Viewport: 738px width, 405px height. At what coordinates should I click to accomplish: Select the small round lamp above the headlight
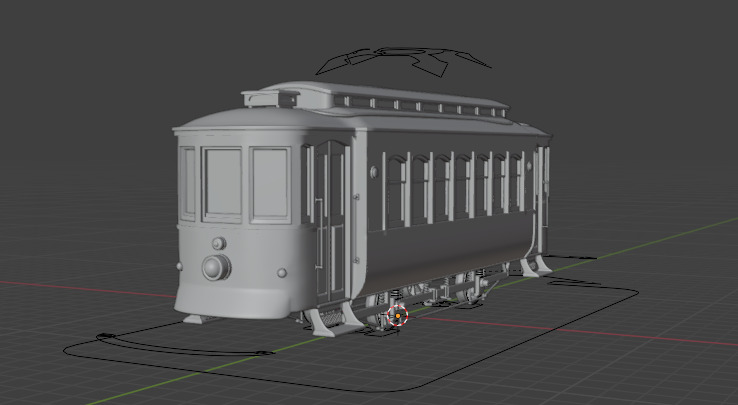click(218, 243)
